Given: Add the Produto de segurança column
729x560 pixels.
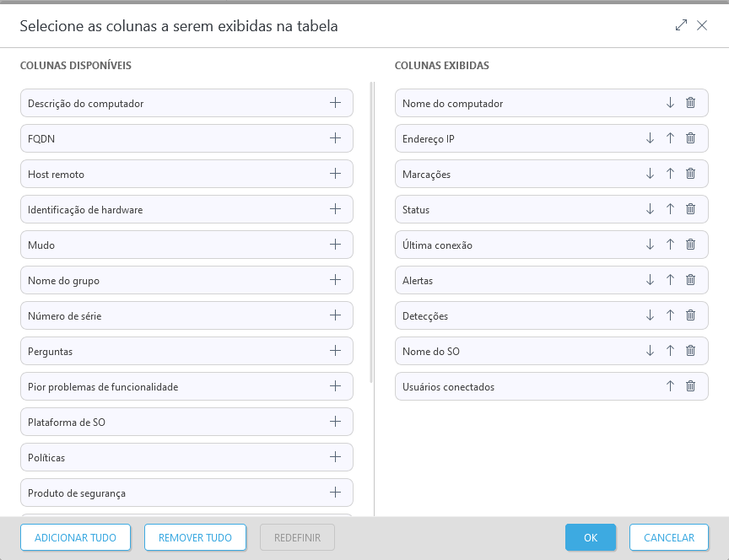Looking at the screenshot, I should point(335,493).
